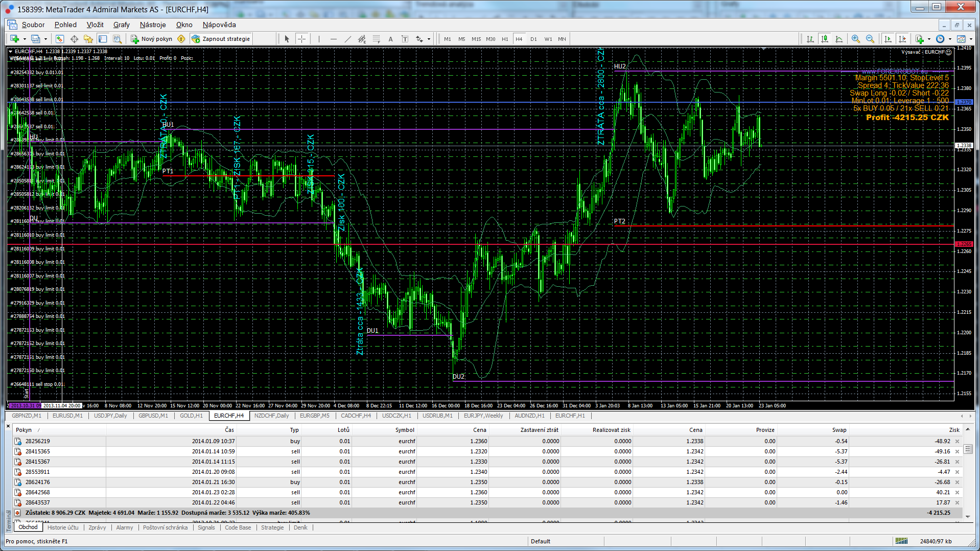Select the Horizontal Line drawing tool
980x551 pixels.
pyautogui.click(x=333, y=39)
